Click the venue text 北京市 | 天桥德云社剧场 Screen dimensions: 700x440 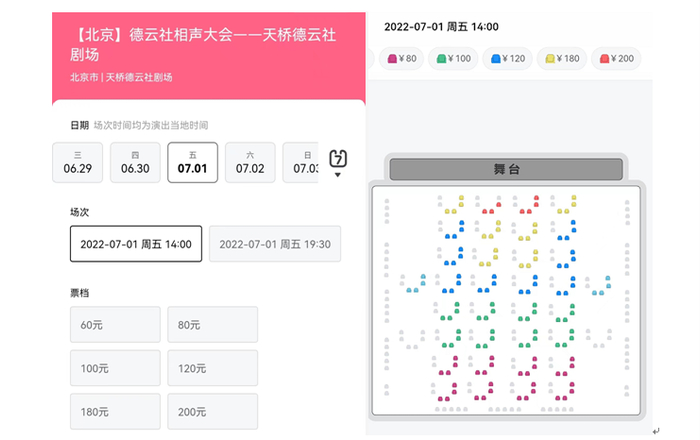click(x=121, y=77)
